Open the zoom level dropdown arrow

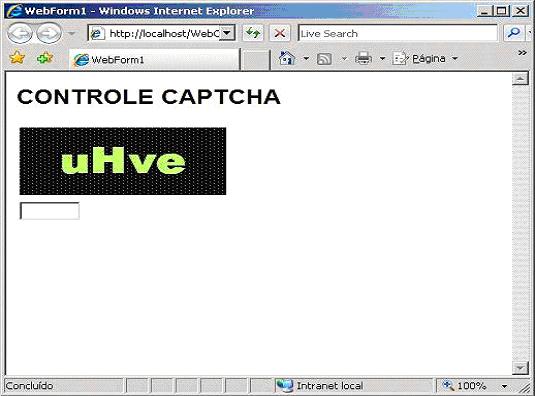coord(504,386)
